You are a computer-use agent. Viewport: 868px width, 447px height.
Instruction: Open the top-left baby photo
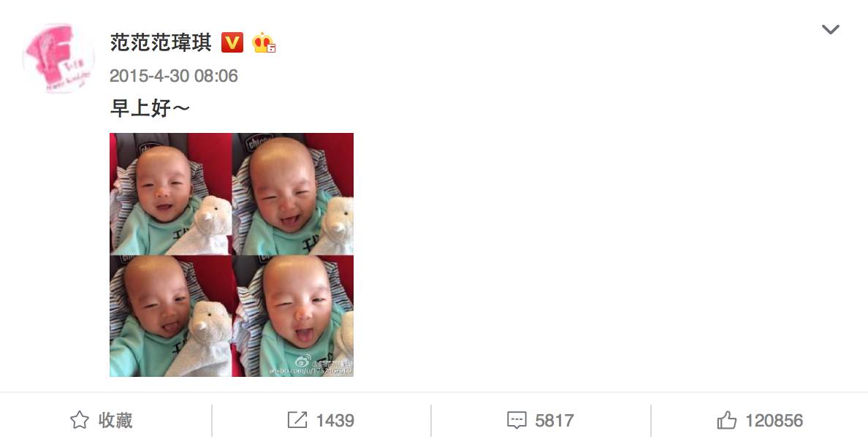coord(170,194)
